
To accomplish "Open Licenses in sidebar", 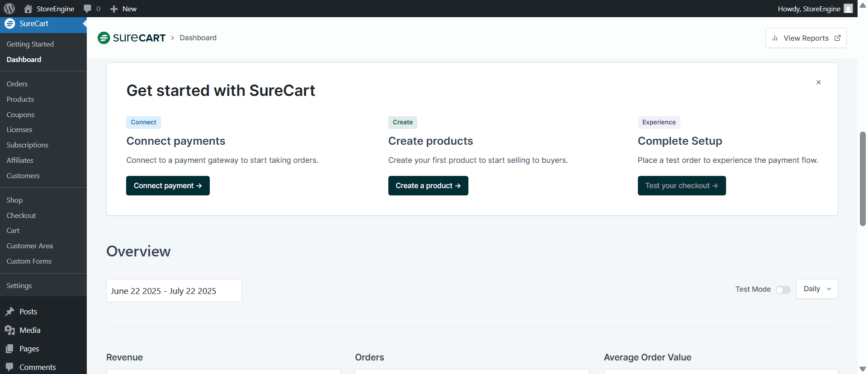I will (x=19, y=130).
